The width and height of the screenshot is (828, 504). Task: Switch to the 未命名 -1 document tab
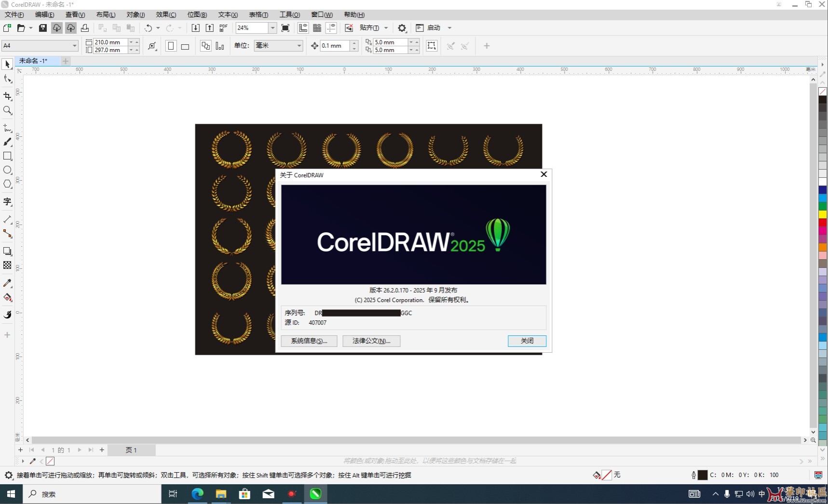coord(33,61)
